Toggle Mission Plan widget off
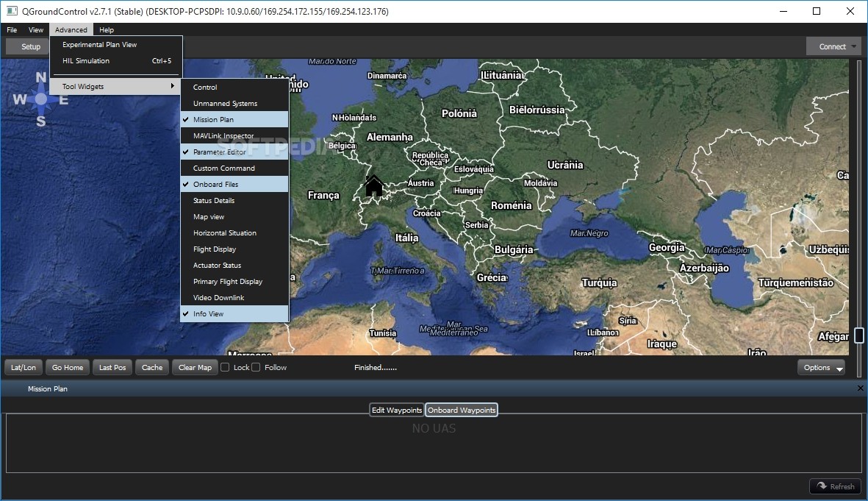 coord(234,119)
